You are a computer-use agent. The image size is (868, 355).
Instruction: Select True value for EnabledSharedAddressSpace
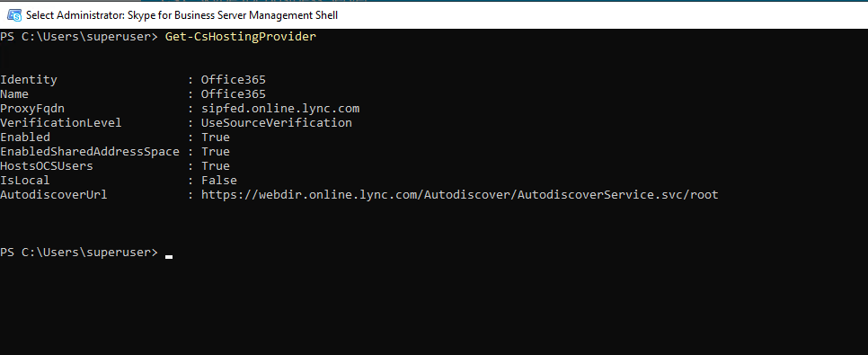216,152
